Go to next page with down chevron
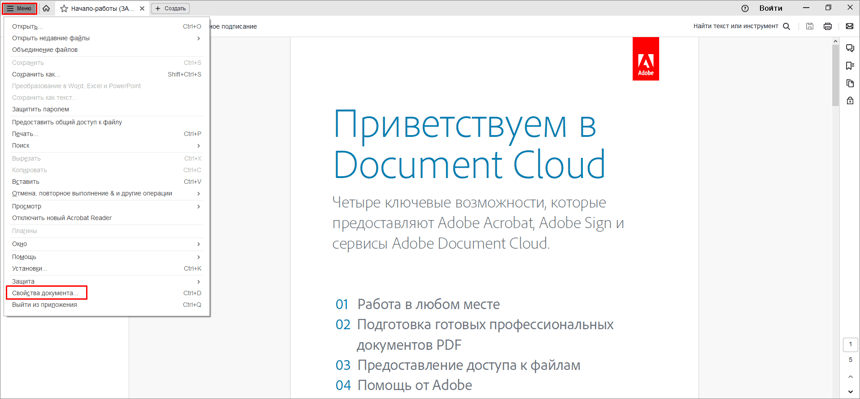Image resolution: width=860 pixels, height=399 pixels. click(850, 391)
